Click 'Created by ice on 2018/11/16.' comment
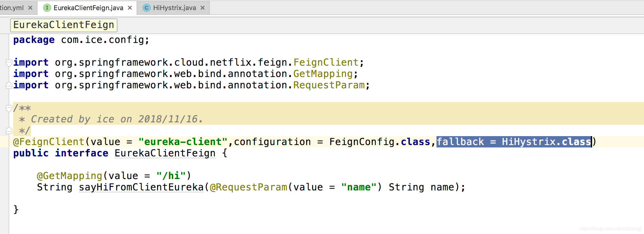This screenshot has height=234, width=644. (x=117, y=119)
